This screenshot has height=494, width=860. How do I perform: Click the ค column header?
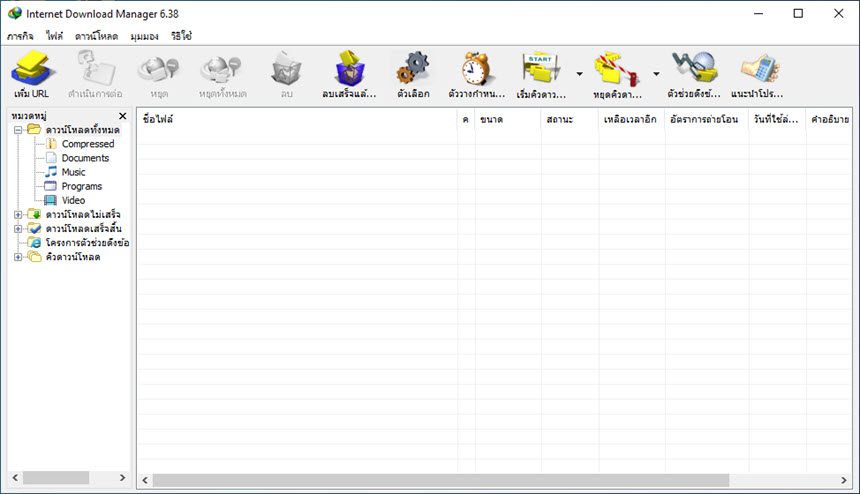click(466, 119)
